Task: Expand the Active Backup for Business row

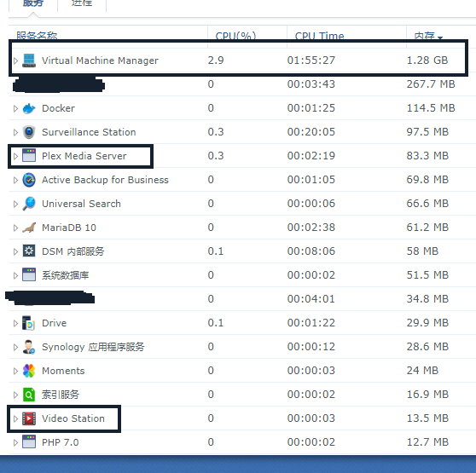Action: (16, 180)
